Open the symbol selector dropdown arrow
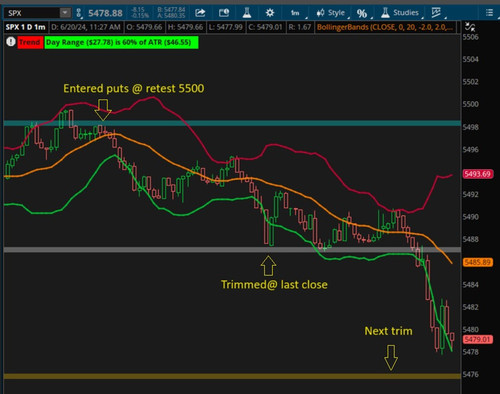Image resolution: width=500 pixels, height=394 pixels. 65,13
